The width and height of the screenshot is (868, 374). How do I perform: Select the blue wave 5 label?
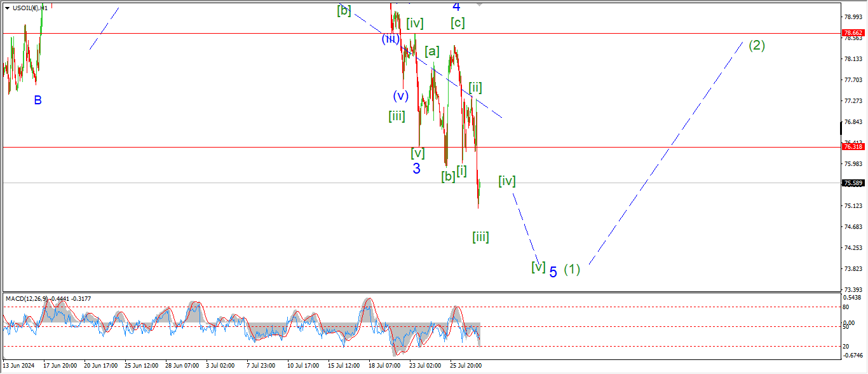pyautogui.click(x=553, y=272)
